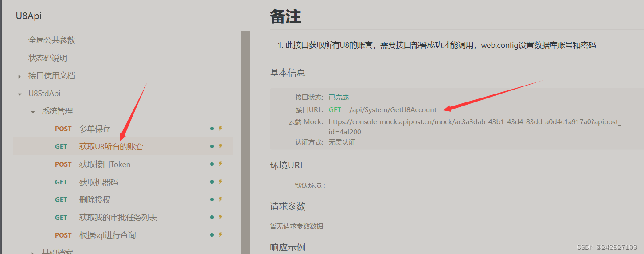Collapse the 系统管理 folder arrow
This screenshot has width=644, height=254.
pyautogui.click(x=33, y=112)
